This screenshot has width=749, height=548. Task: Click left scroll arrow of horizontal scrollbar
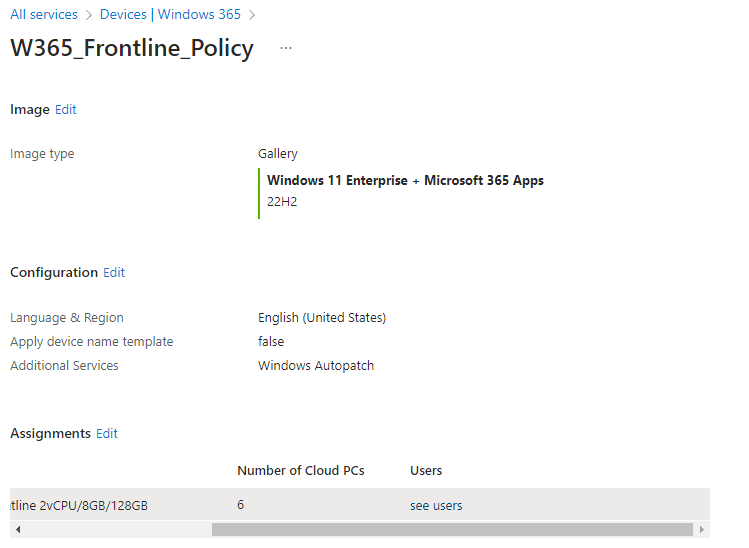[18, 529]
